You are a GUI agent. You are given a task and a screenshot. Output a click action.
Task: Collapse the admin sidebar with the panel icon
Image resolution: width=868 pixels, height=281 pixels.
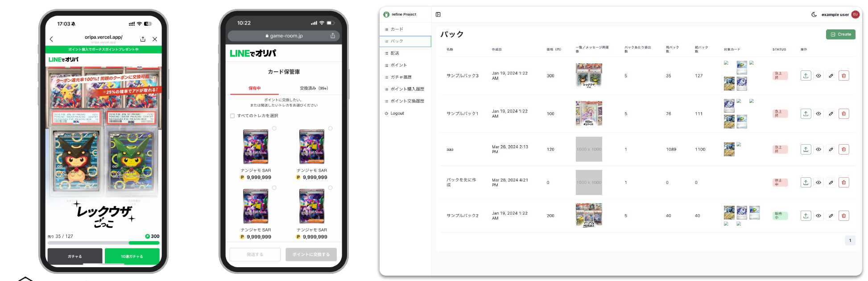[438, 15]
